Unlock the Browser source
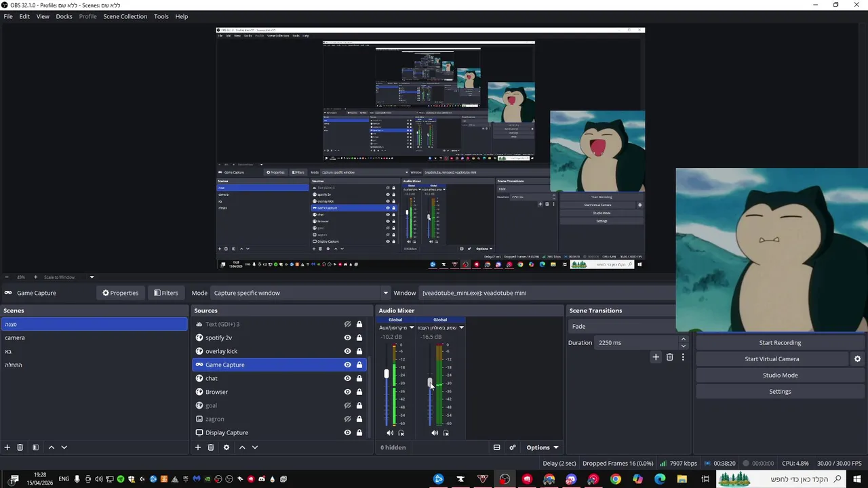The width and height of the screenshot is (868, 488). (359, 392)
